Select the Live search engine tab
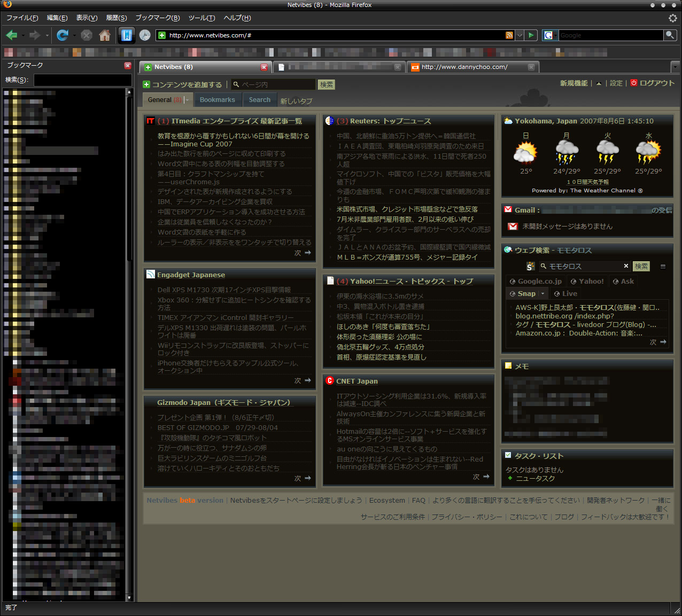The image size is (682, 616). coord(565,294)
